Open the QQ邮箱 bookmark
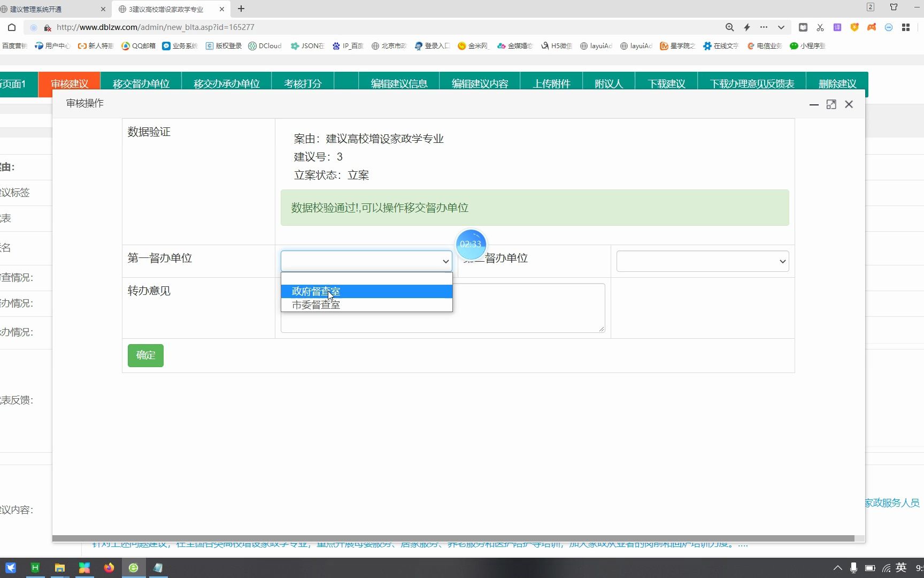The image size is (924, 578). pyautogui.click(x=138, y=46)
